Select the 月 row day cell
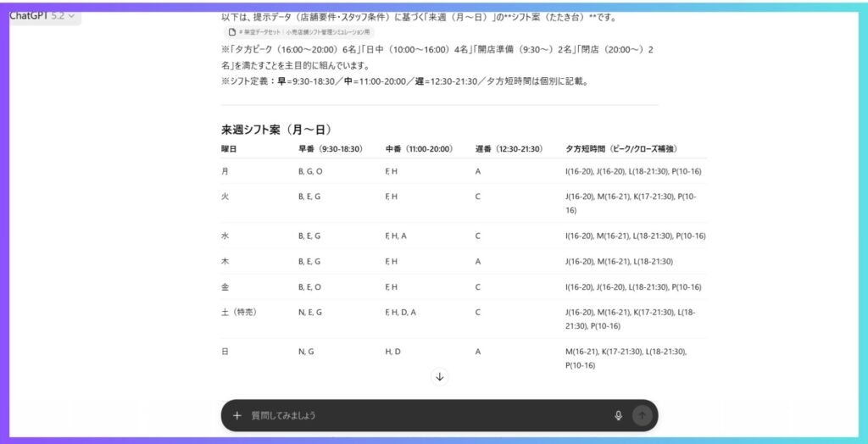 (225, 171)
